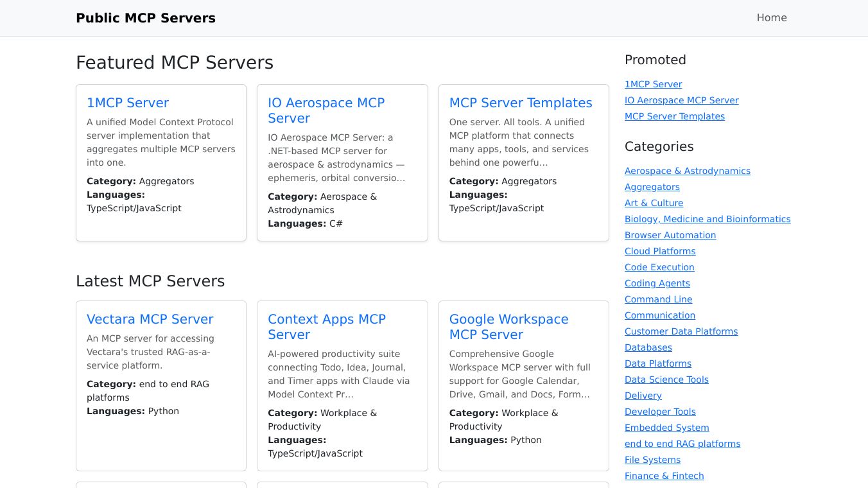The width and height of the screenshot is (868, 488).
Task: Open the Home navigation item
Action: (771, 18)
